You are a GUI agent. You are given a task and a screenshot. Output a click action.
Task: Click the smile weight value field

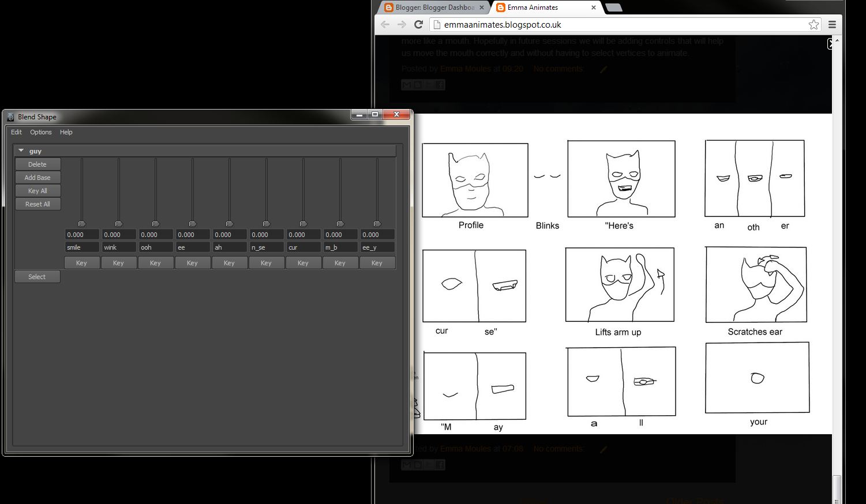point(82,235)
